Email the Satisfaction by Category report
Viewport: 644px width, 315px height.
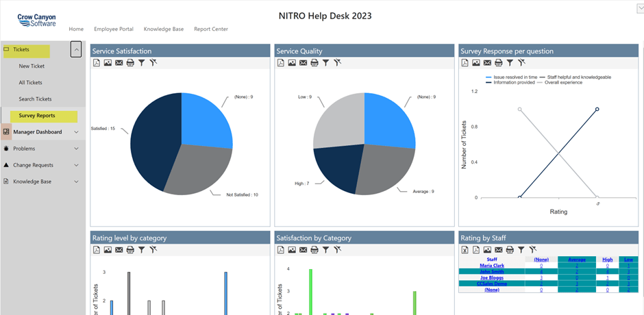point(303,250)
